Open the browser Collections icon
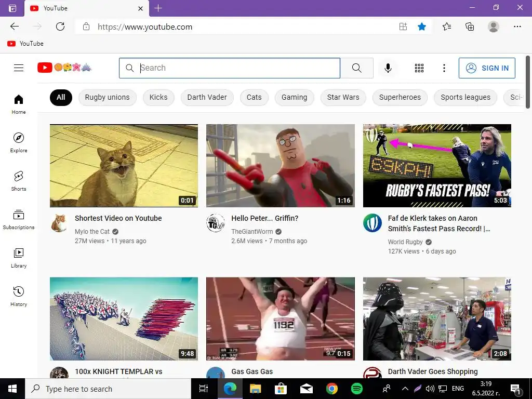This screenshot has width=532, height=399. point(470,26)
